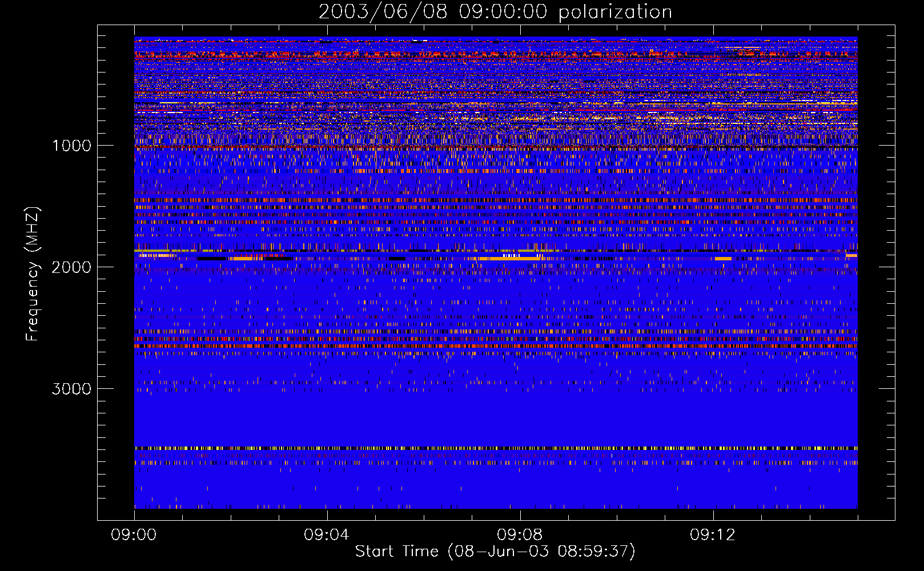Click the '09:04' time axis label

coord(327,535)
